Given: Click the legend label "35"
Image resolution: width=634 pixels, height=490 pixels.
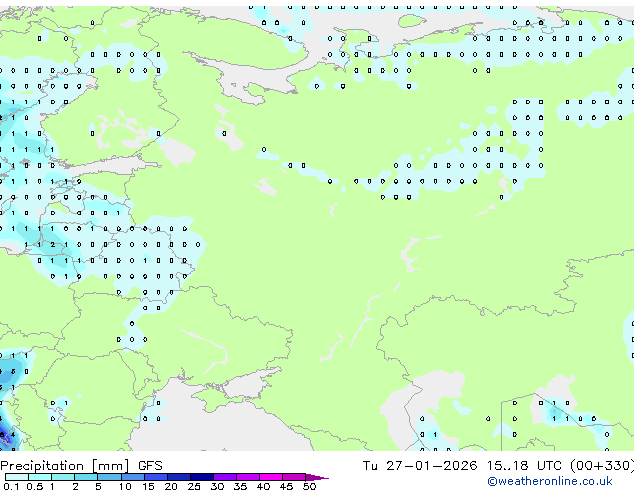Looking at the screenshot, I should click(x=240, y=486).
